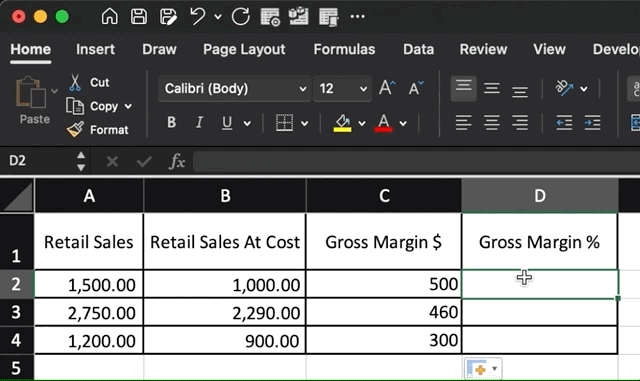Click the Name Box showing D2
This screenshot has height=381, width=640.
[39, 161]
